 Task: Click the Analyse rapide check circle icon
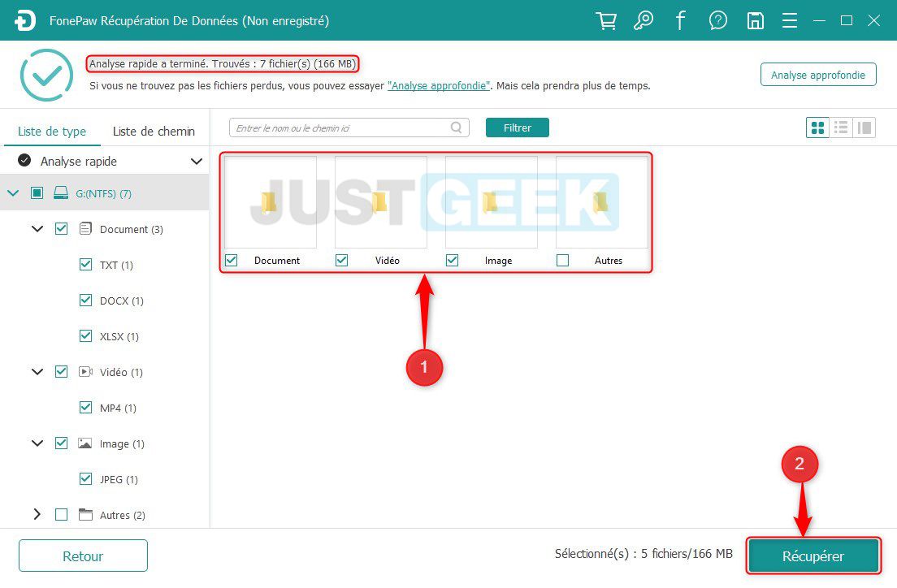pos(24,161)
